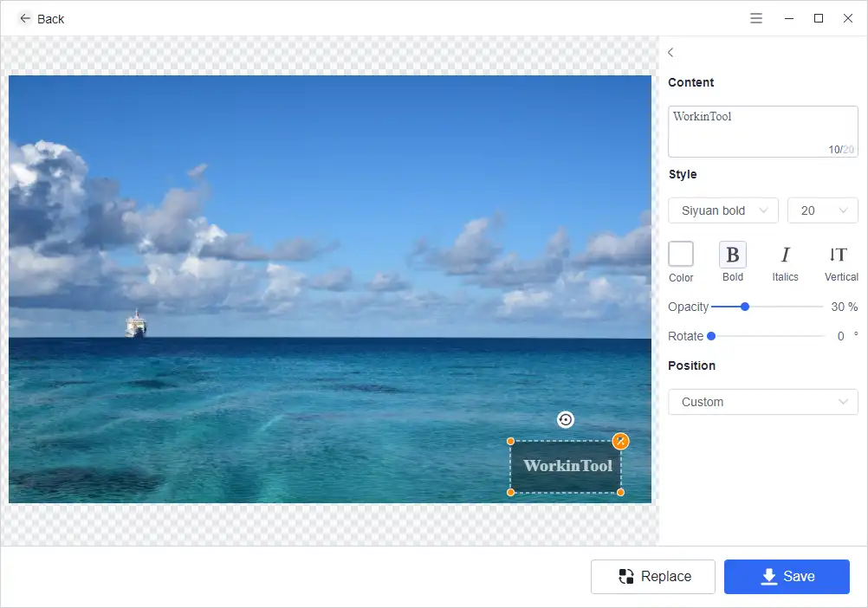Click the Position section heading

point(691,365)
